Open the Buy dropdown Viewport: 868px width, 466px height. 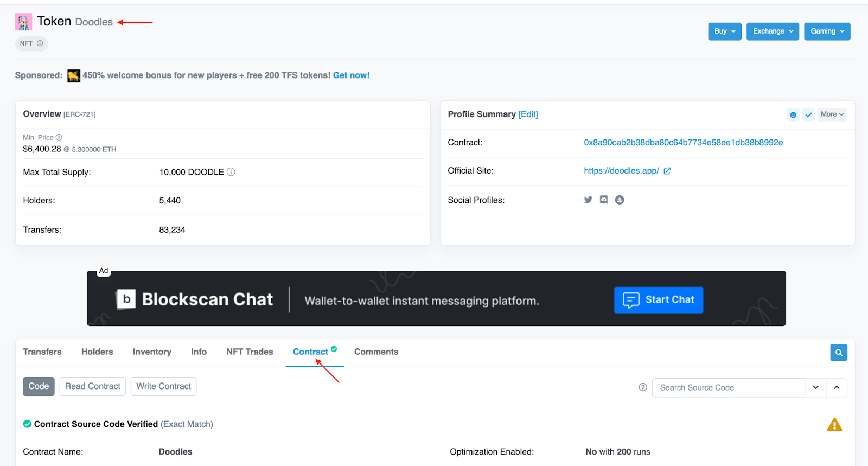[725, 31]
